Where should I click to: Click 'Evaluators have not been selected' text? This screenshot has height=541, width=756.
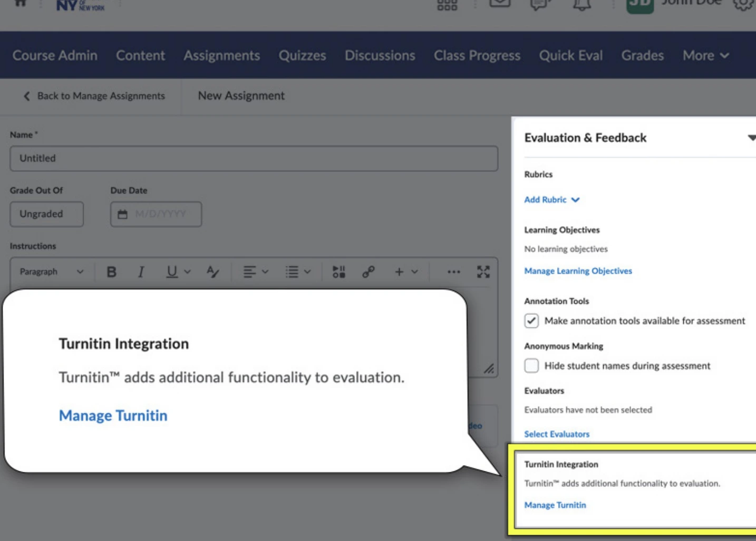[x=588, y=410]
